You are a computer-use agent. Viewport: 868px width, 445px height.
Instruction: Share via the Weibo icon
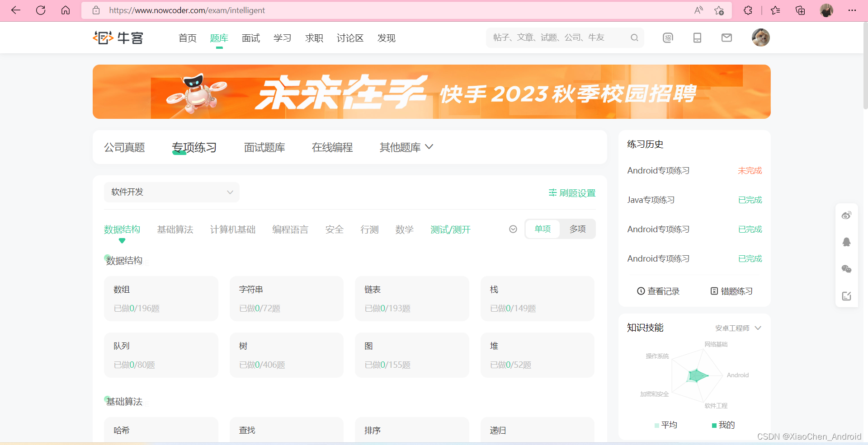point(846,215)
